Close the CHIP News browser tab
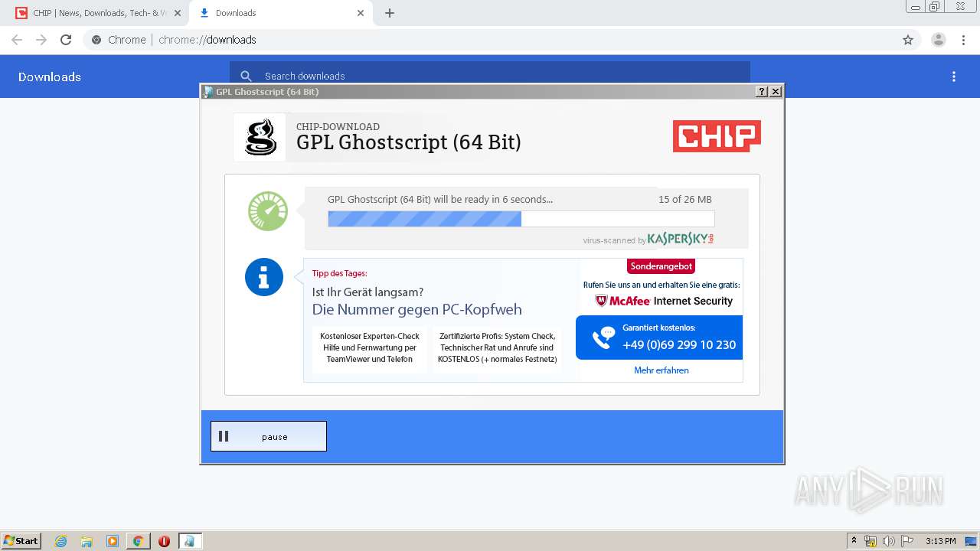The width and height of the screenshot is (980, 551). [x=178, y=13]
